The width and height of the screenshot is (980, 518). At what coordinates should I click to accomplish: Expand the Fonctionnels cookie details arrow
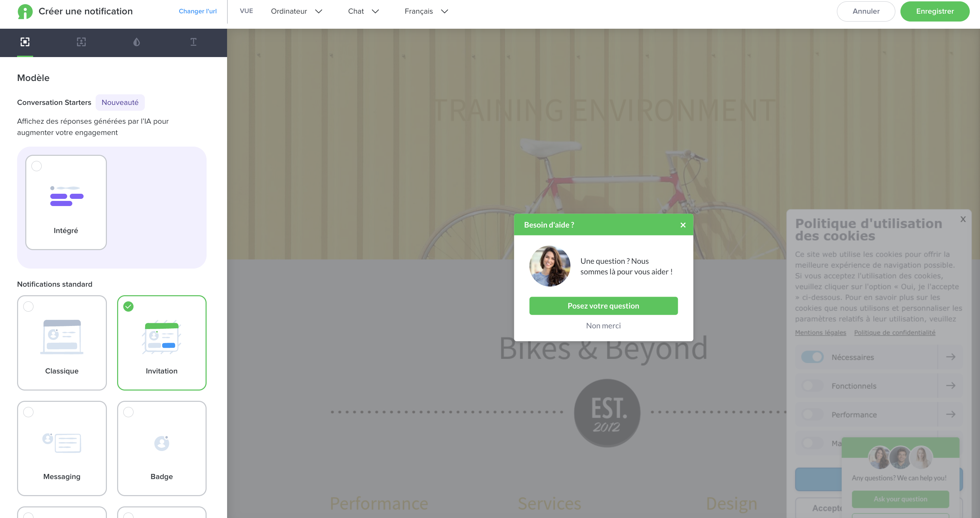click(950, 385)
